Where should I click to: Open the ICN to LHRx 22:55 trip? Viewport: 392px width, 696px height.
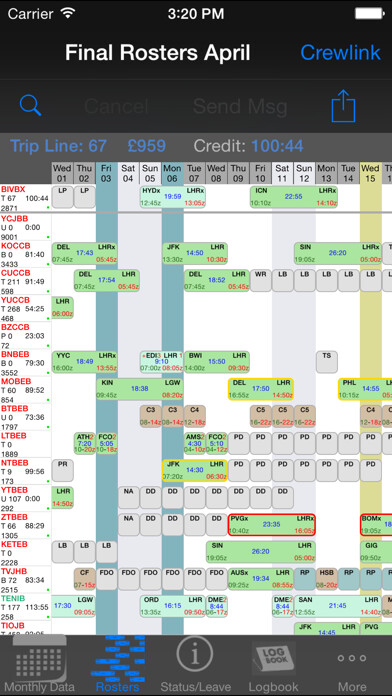coord(293,197)
